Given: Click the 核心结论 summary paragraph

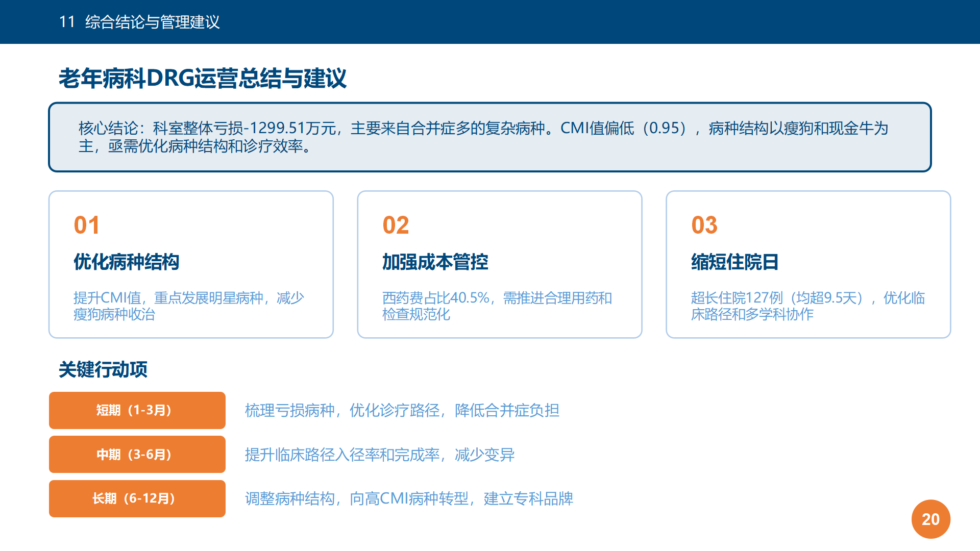Looking at the screenshot, I should tap(483, 137).
